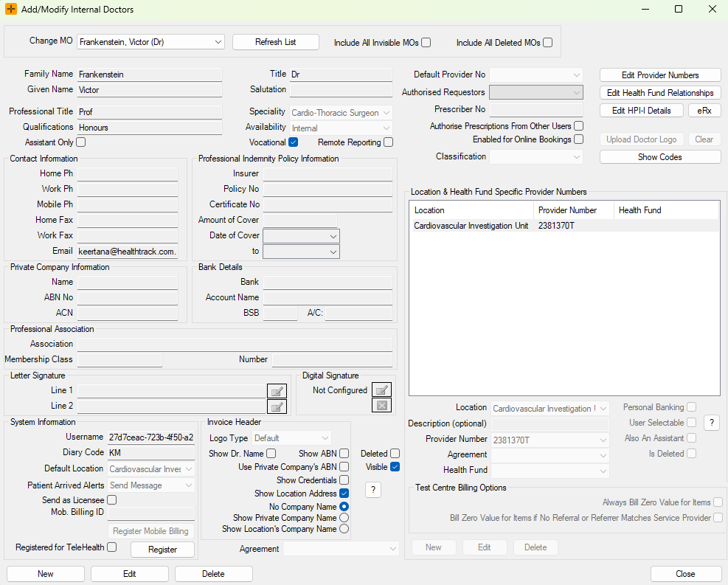Viewport: 728px width, 585px height.
Task: Click the help question mark beside Invoice Header
Action: tap(373, 490)
